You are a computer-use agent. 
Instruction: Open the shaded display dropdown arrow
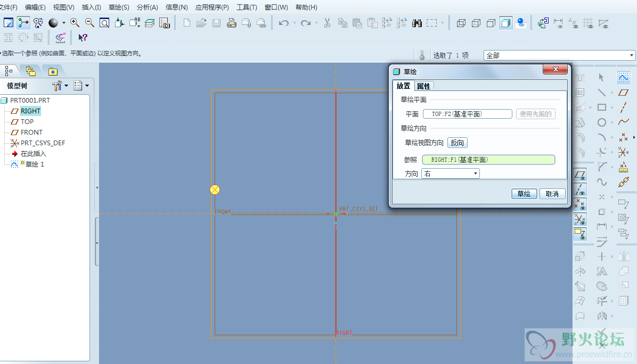(64, 23)
